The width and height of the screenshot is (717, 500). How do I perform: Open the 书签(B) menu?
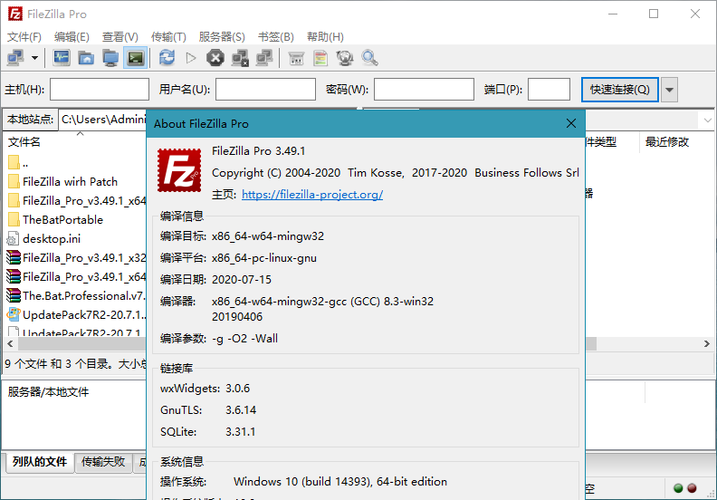[x=276, y=37]
